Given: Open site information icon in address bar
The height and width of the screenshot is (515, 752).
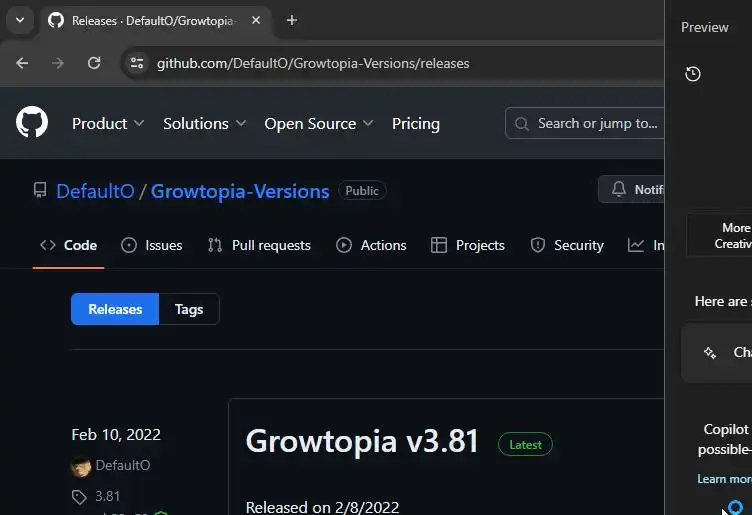Looking at the screenshot, I should pos(137,63).
